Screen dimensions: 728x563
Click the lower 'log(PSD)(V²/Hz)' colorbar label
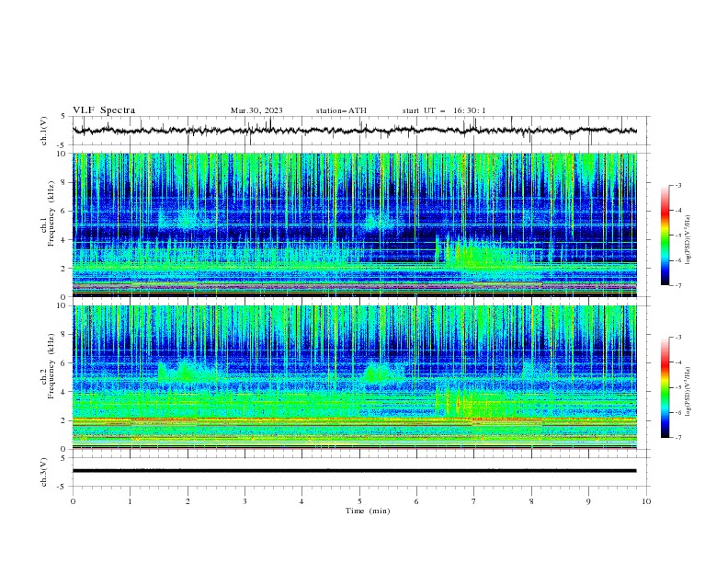[688, 392]
